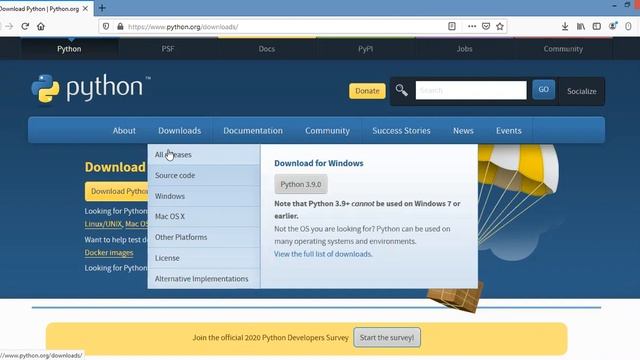Open the Socialize menu
The width and height of the screenshot is (640, 360).
point(582,91)
